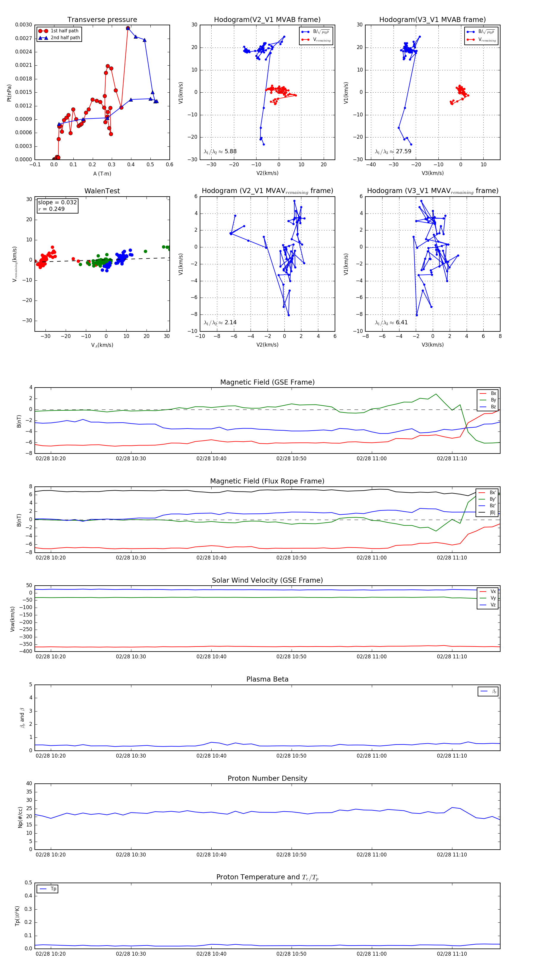535x980 pixels.
Task: Click B/sqrt(mu0 rho) legend in V3_V1 MVAB hodogram
Action: tap(481, 32)
